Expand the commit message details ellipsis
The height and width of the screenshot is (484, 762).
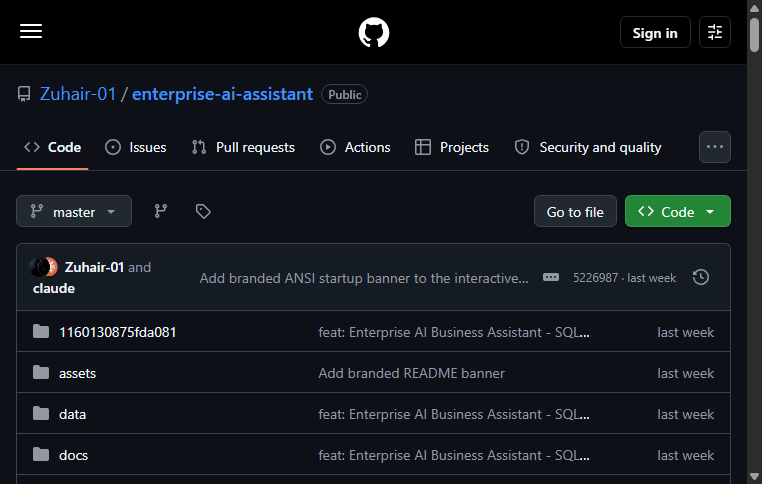[551, 277]
